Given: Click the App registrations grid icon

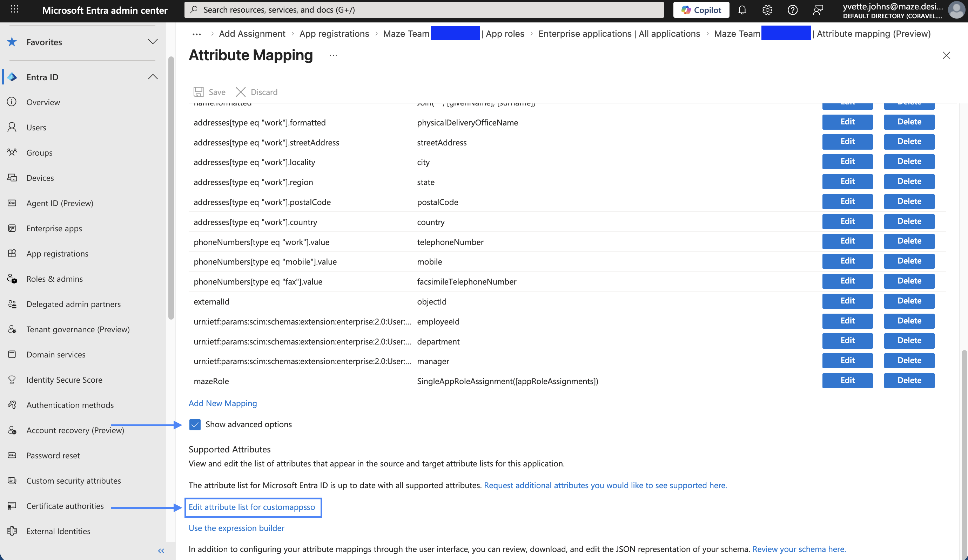Looking at the screenshot, I should pos(12,253).
